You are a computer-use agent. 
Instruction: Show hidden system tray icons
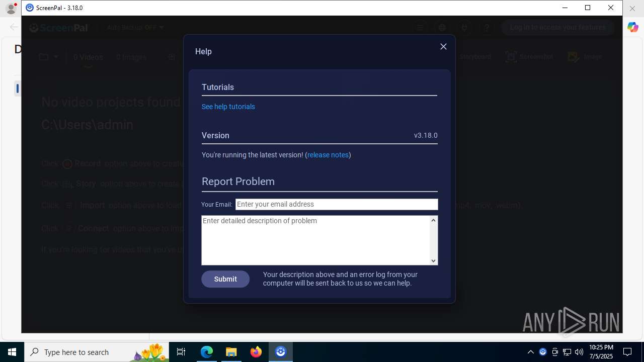pos(530,352)
